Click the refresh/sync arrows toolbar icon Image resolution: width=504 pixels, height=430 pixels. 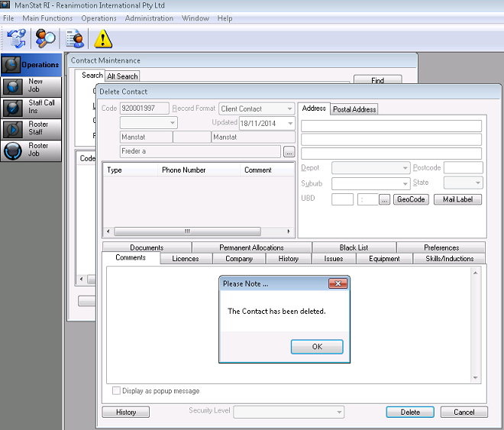[17, 38]
